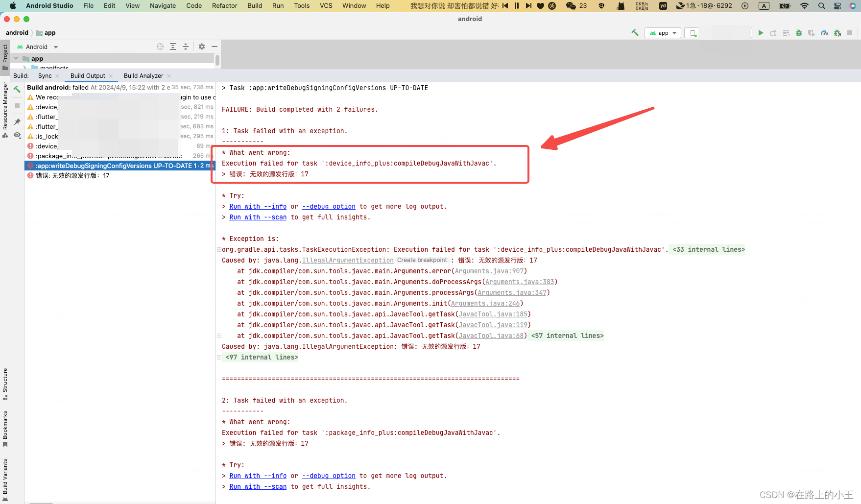Select the :app:writeDebugSigningConfigVersions row
Screen dimensions: 861x504
click(x=120, y=166)
